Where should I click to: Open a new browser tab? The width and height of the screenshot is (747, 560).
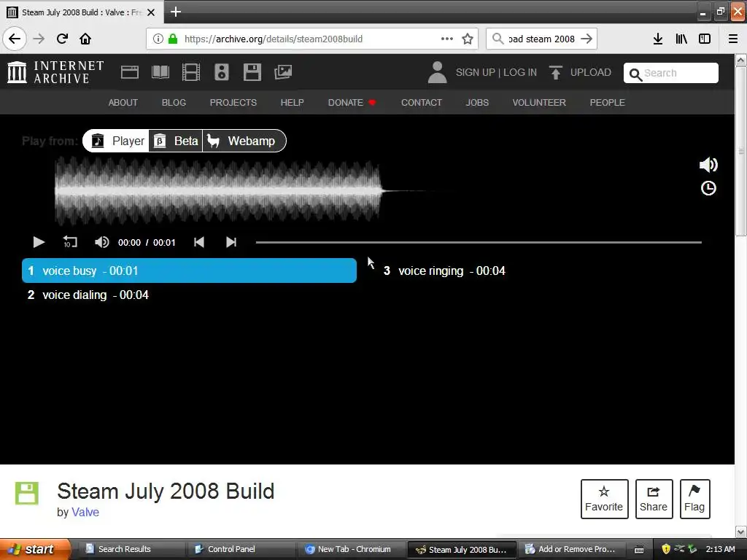(175, 12)
